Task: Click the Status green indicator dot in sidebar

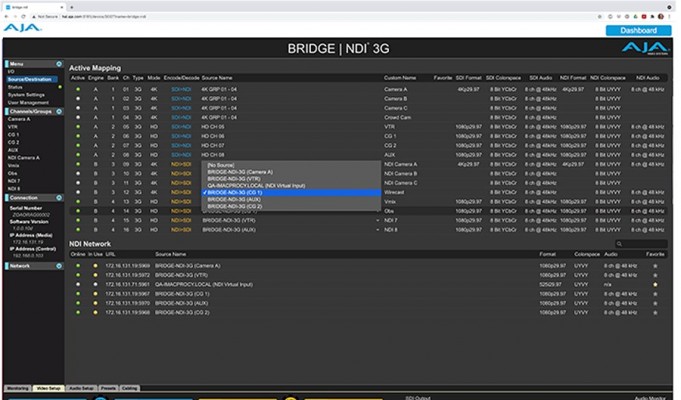Action: pyautogui.click(x=60, y=87)
